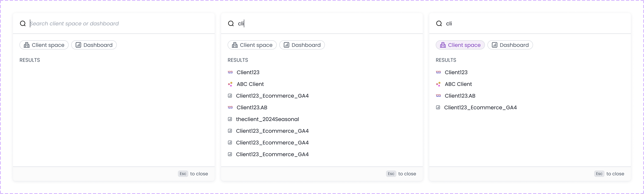Toggle the Client space filter in the empty search panel
Screen dimensions: 644x194
(44, 45)
